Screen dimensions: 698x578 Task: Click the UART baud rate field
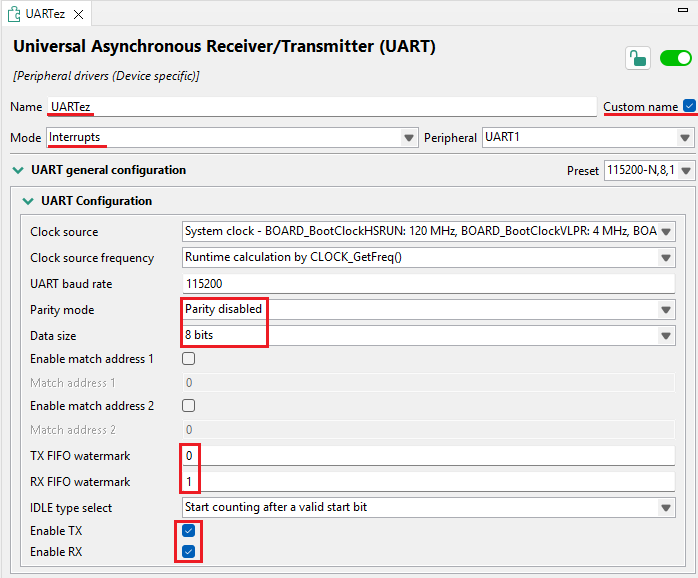[428, 284]
